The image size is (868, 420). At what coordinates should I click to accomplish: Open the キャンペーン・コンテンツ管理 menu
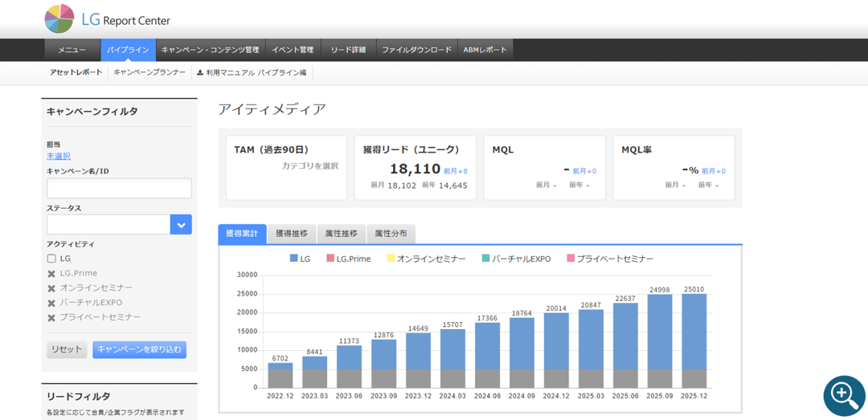coord(210,50)
